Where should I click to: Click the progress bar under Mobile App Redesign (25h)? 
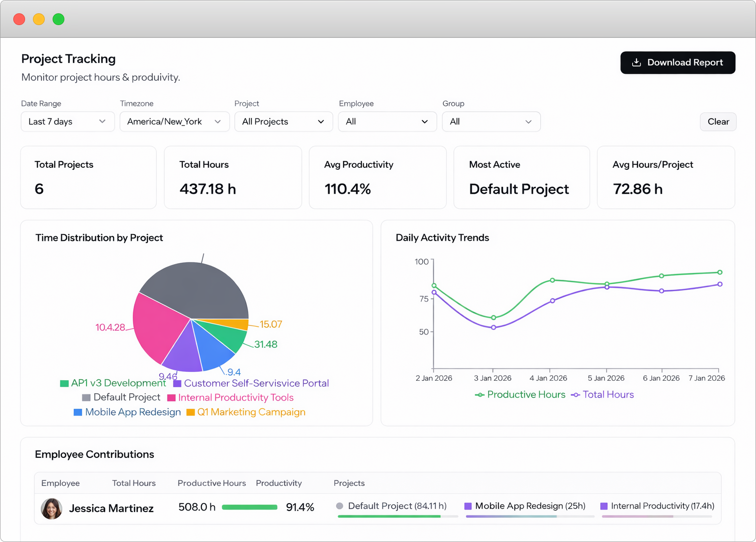530,516
